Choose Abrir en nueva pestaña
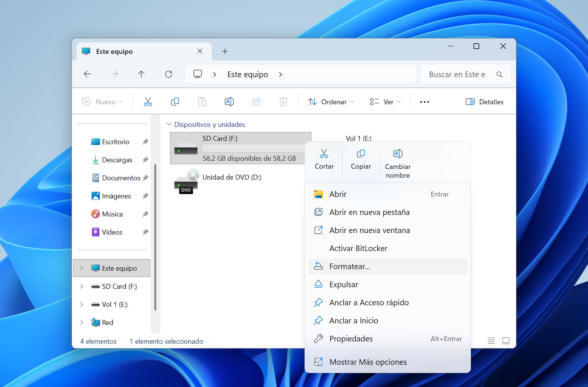The width and height of the screenshot is (588, 387). 388,212
